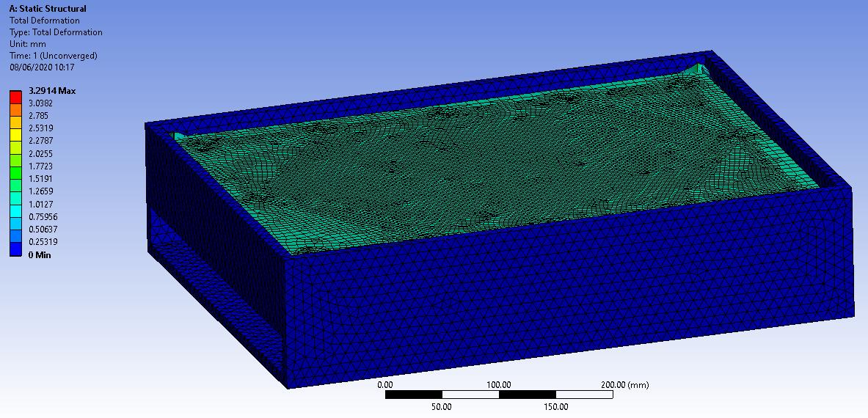Select the '1.0127' legend value
This screenshot has width=868, height=418.
40,204
